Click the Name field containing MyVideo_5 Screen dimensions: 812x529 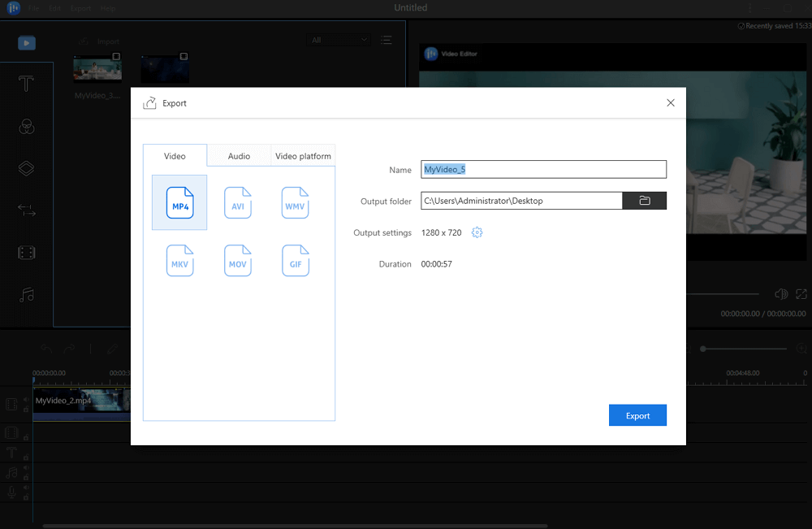(x=543, y=170)
